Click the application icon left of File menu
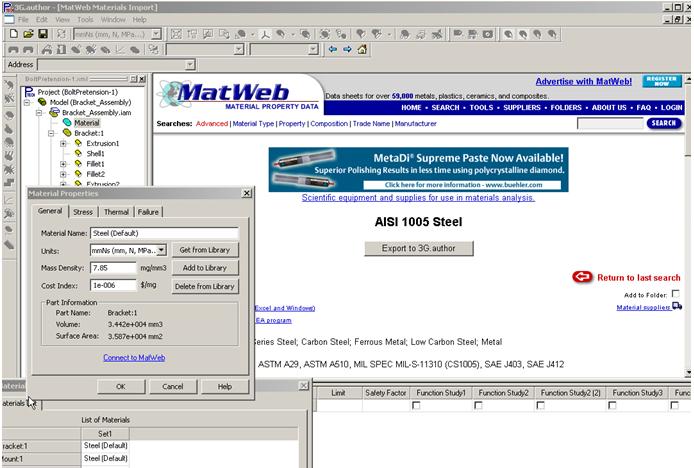Screen dimensions: 694x468 (x=9, y=19)
